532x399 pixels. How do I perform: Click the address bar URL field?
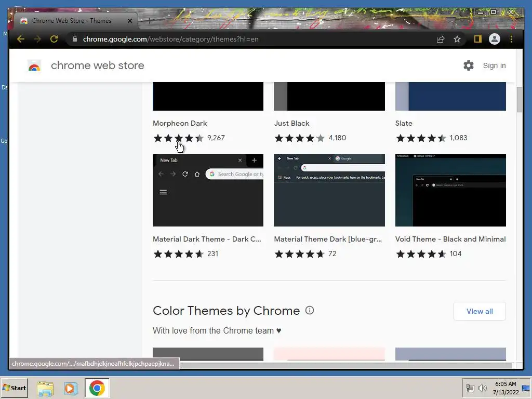click(251, 39)
